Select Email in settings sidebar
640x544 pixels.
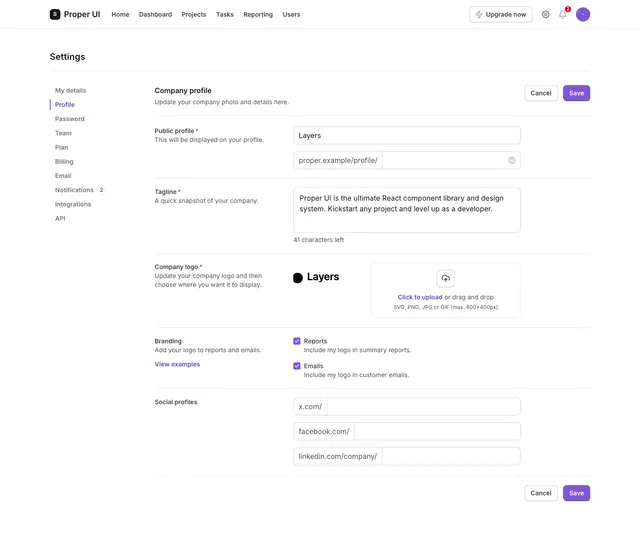63,176
